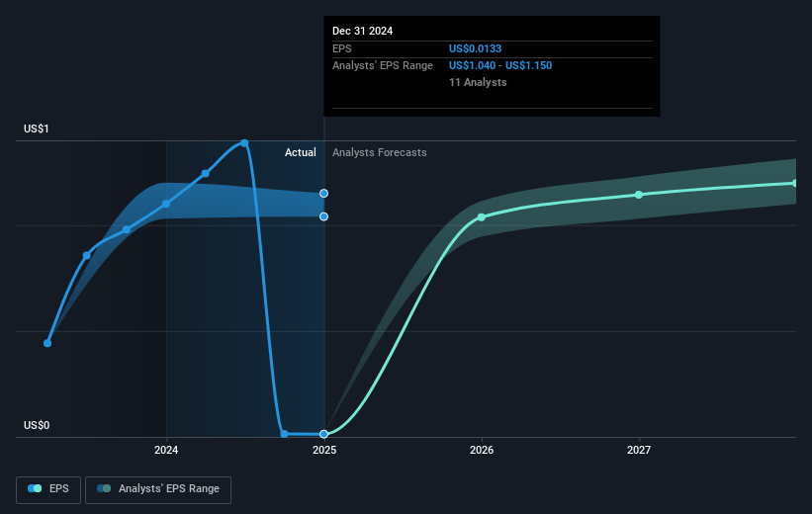
Task: Click the 2027 x-axis label
Action: (639, 450)
